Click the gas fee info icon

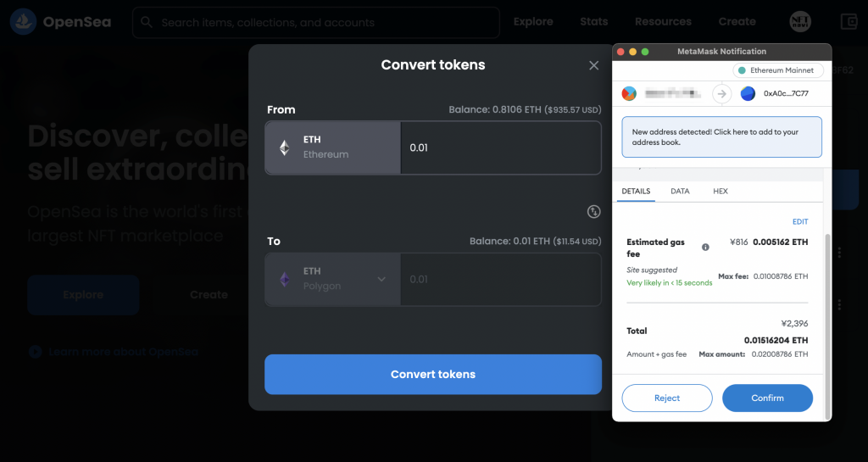click(705, 247)
